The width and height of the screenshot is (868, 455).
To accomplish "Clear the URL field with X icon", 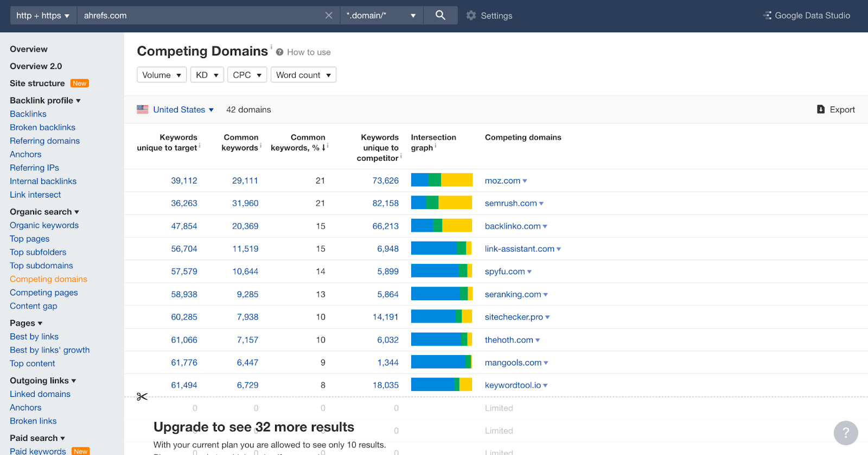I will click(329, 15).
